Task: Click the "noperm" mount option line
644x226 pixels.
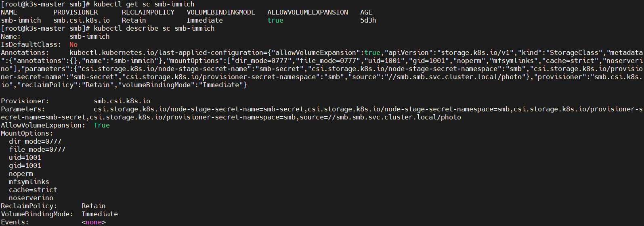Action: coord(21,174)
